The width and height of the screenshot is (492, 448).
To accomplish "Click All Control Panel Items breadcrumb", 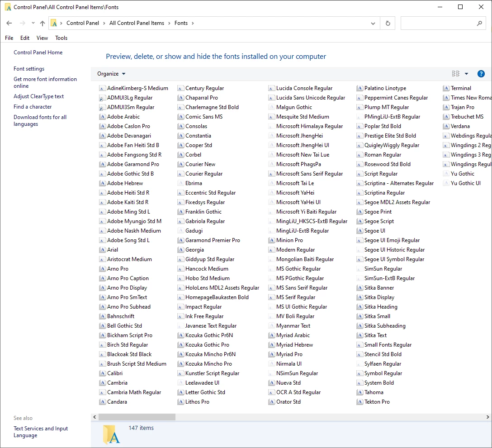I will 137,23.
